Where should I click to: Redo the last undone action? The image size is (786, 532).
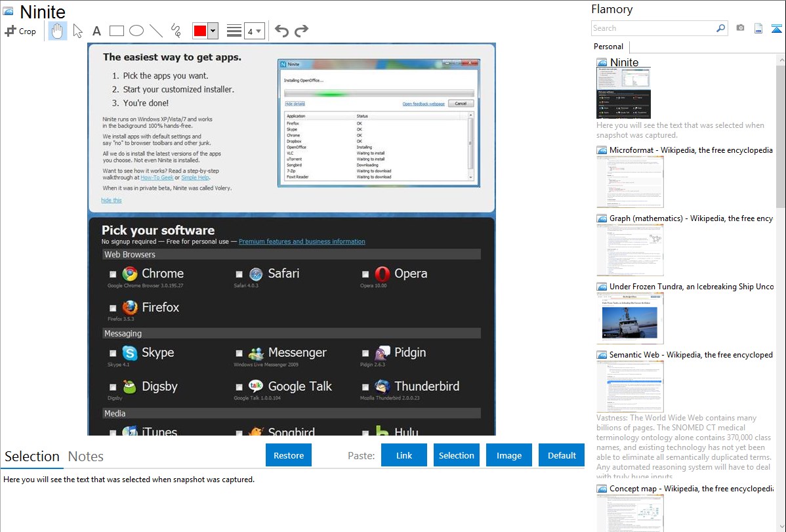301,31
